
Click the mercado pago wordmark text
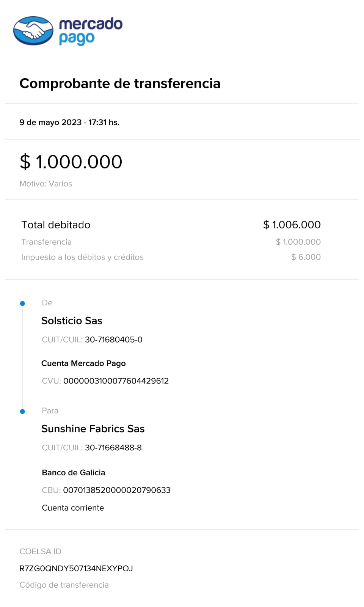pos(91,31)
